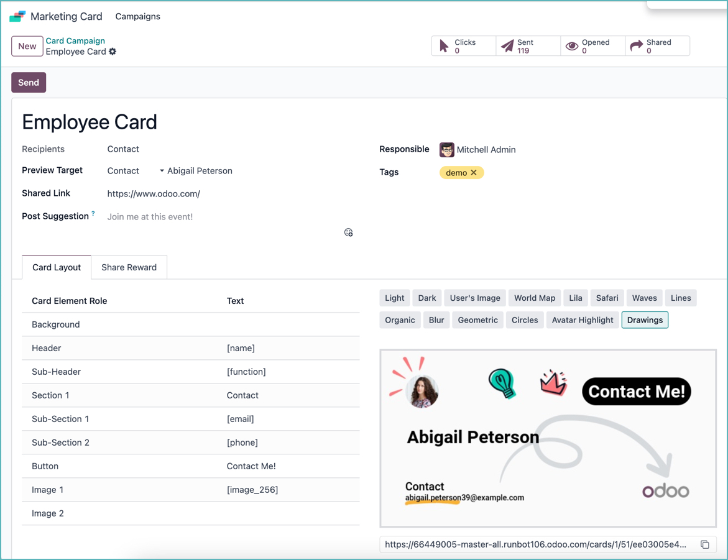Viewport: 728px width, 560px height.
Task: Click the Send button
Action: click(x=29, y=82)
